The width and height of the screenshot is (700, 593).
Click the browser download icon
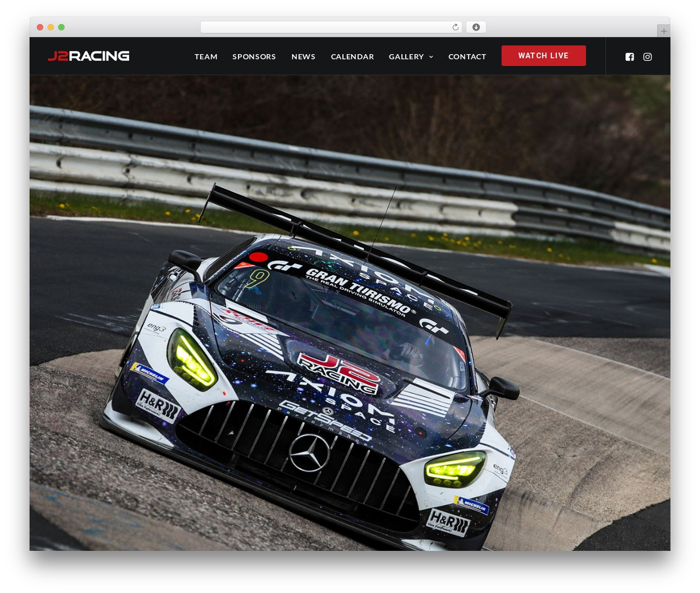[476, 27]
